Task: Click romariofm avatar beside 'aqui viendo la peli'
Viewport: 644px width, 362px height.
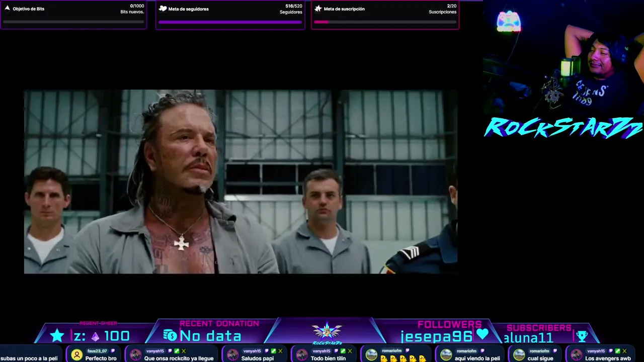Action: pyautogui.click(x=446, y=355)
